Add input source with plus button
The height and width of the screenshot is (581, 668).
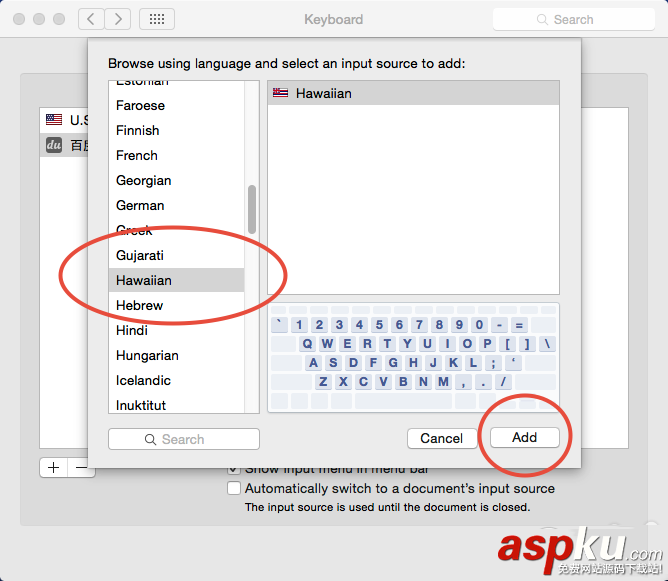(53, 468)
